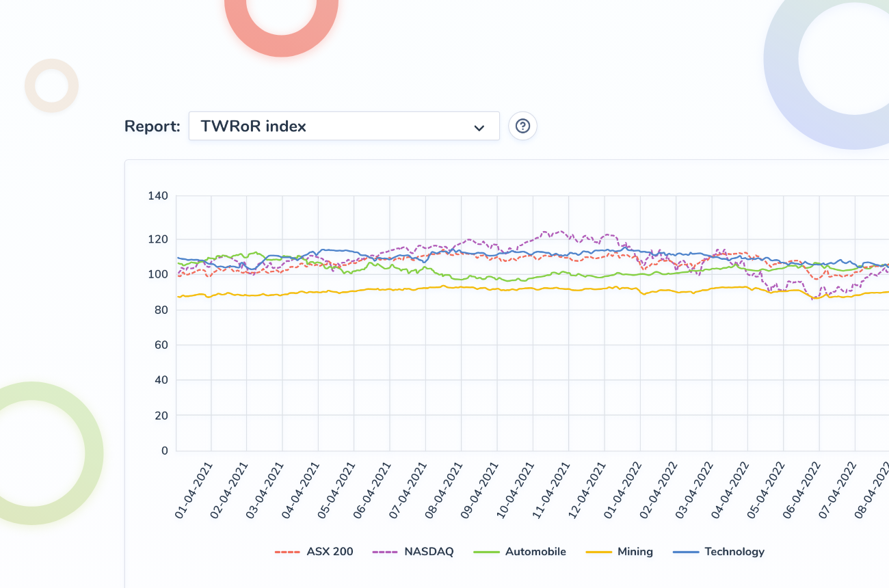The height and width of the screenshot is (588, 889).
Task: Click the red dashed ASX 200 legend marker
Action: coord(287,552)
